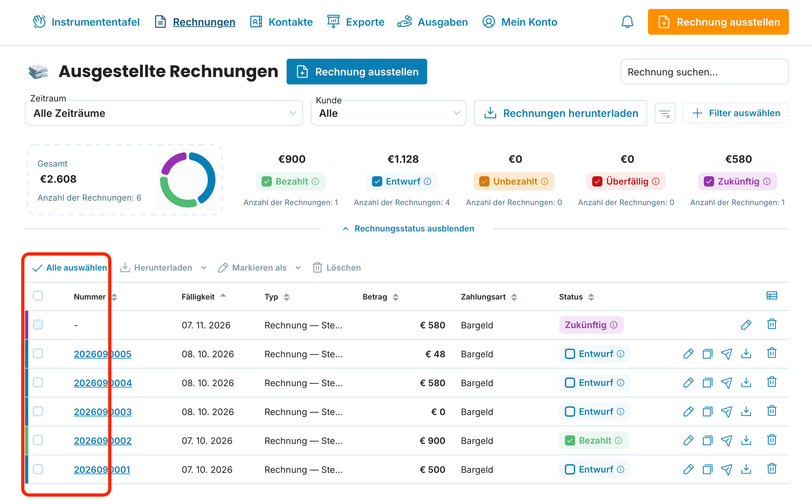Click info icon next to Bezahlt summary
Screen dimensions: 812x504
315,182
